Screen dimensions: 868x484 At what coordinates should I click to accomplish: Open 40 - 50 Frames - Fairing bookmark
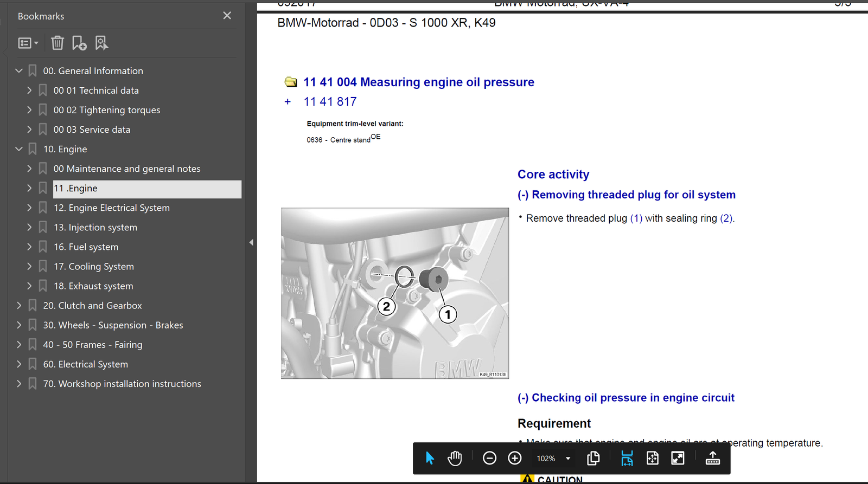93,345
